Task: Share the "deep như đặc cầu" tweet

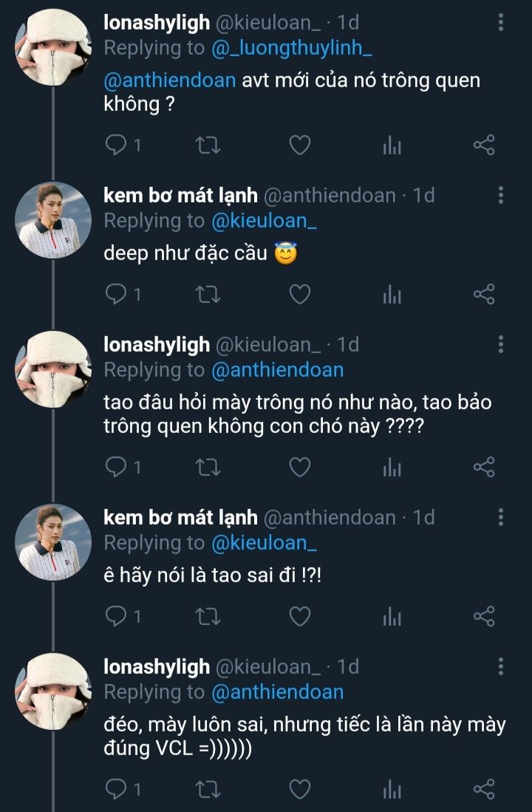Action: pos(483,294)
